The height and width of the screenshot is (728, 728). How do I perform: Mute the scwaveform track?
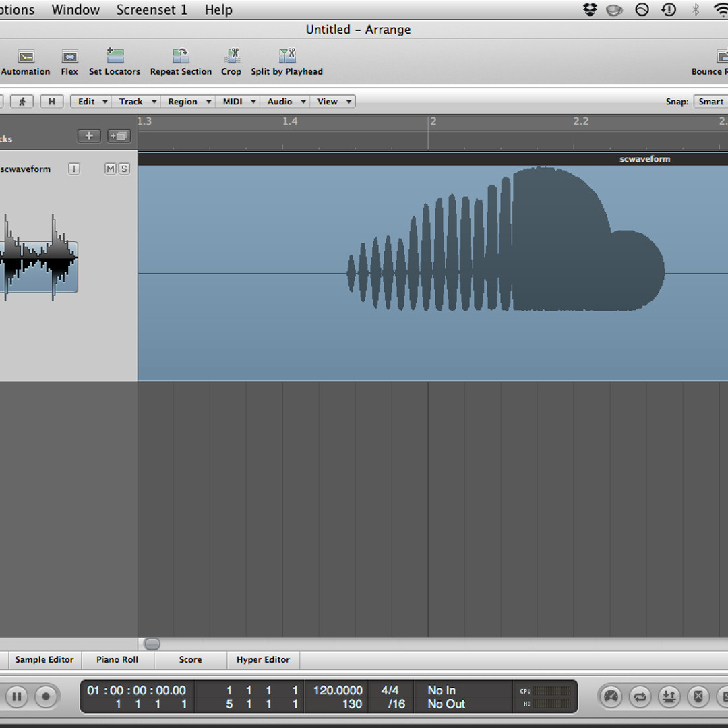110,169
